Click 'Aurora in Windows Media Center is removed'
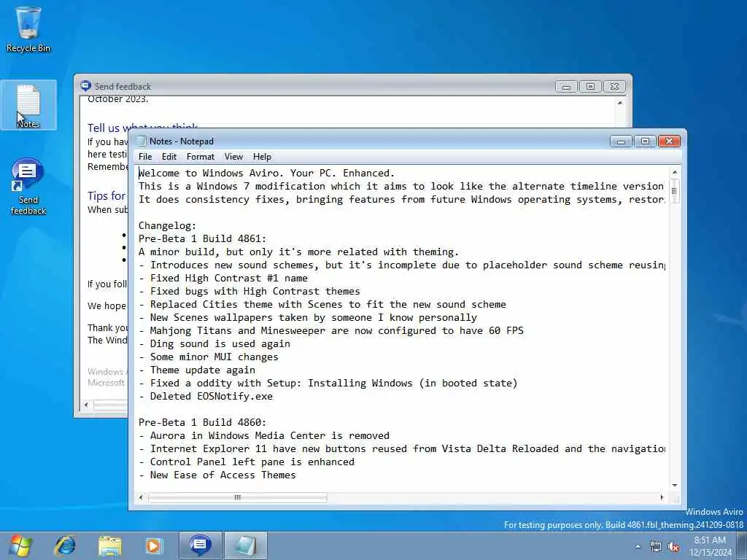The height and width of the screenshot is (560, 747). (x=264, y=436)
